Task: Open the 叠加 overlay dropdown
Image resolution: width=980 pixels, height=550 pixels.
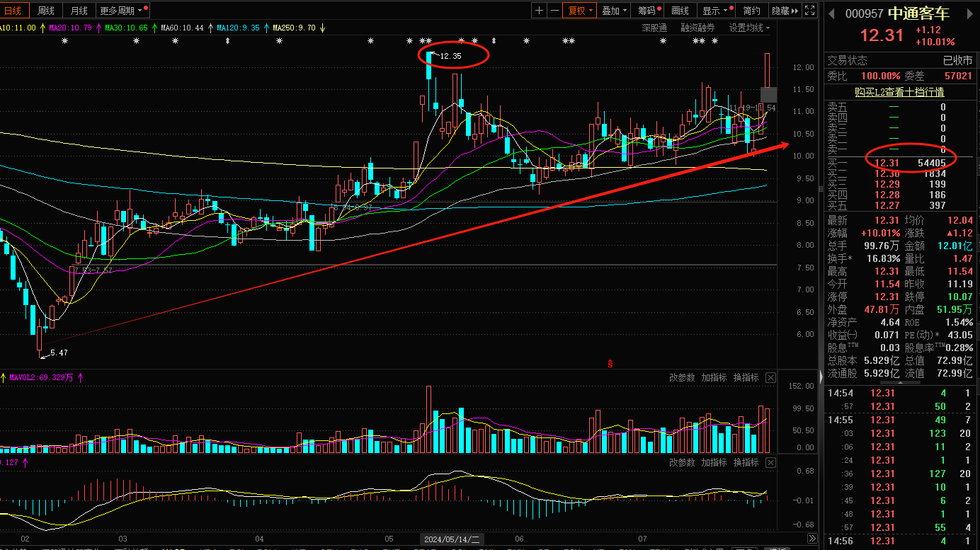Action: pyautogui.click(x=614, y=11)
